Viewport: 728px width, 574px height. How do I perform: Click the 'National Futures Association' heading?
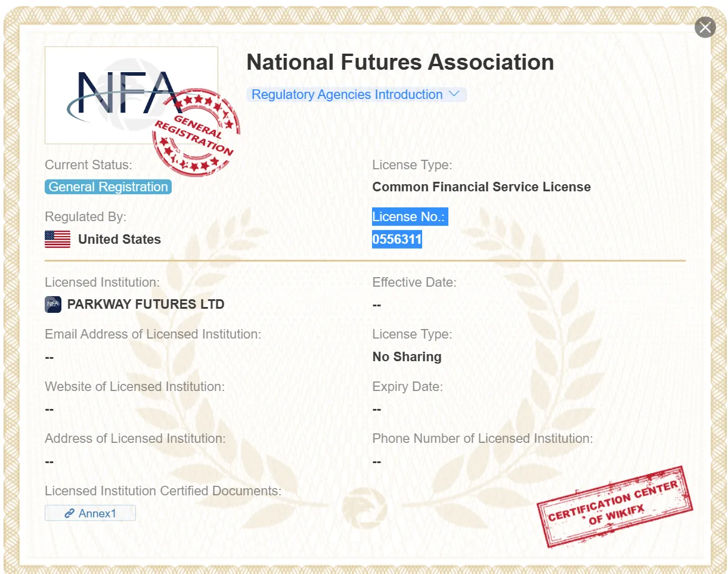pos(400,62)
